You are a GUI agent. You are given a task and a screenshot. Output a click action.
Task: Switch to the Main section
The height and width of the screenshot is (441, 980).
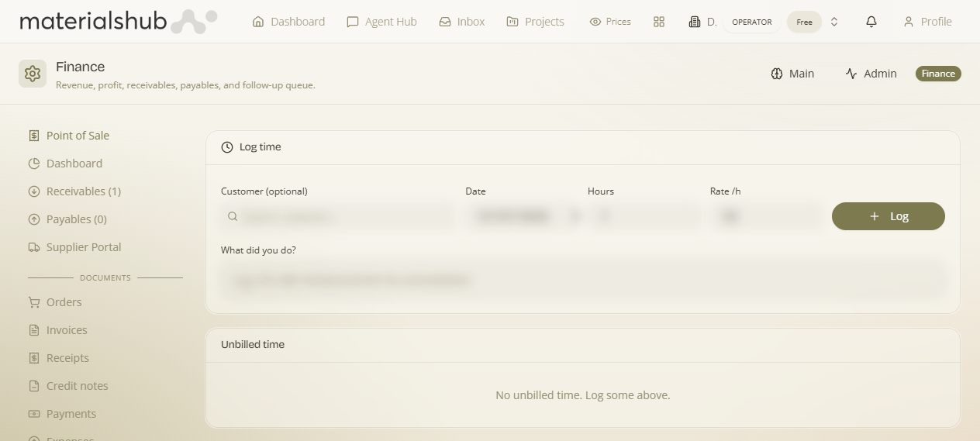point(792,74)
